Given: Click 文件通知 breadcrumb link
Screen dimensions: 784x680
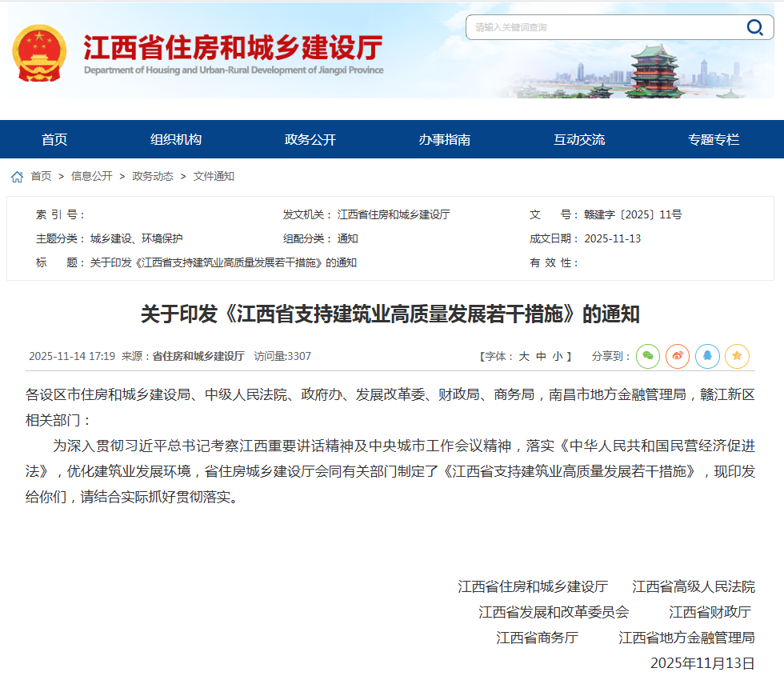Looking at the screenshot, I should 214,177.
